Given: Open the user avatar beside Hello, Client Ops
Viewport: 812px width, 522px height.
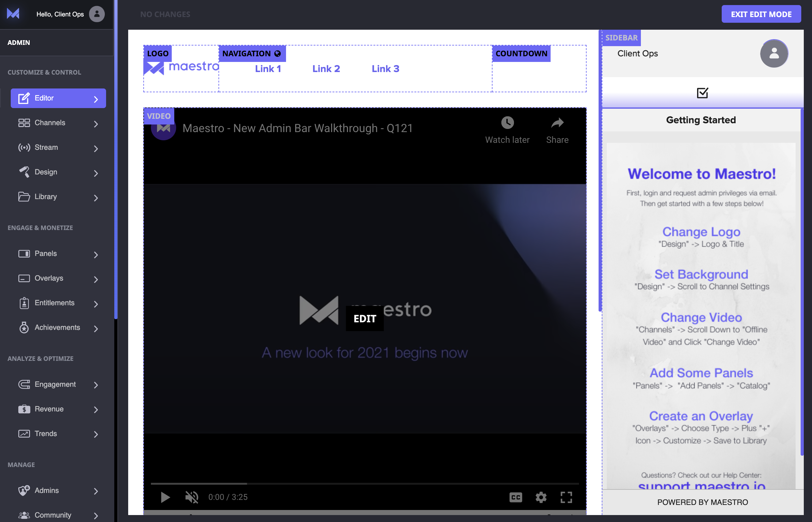Looking at the screenshot, I should tap(97, 14).
